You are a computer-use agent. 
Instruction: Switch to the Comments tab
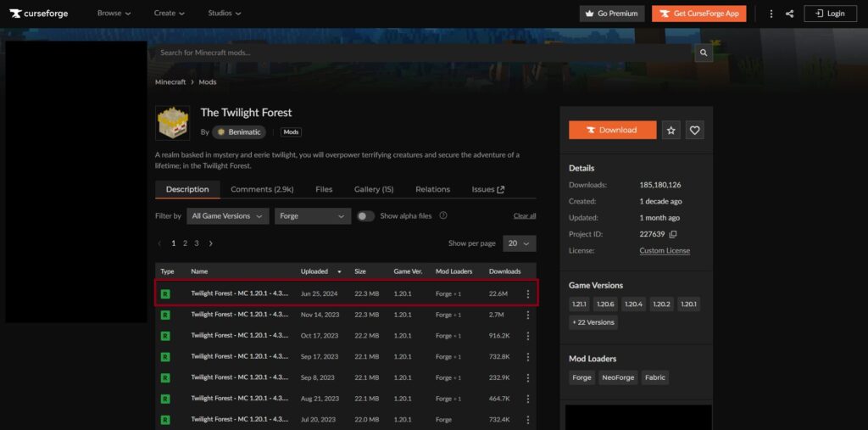pyautogui.click(x=262, y=189)
